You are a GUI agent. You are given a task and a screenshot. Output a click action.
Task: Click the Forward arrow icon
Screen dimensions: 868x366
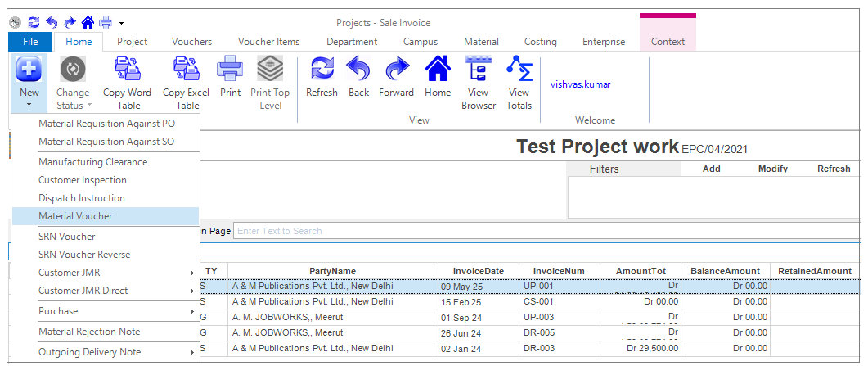pyautogui.click(x=396, y=70)
